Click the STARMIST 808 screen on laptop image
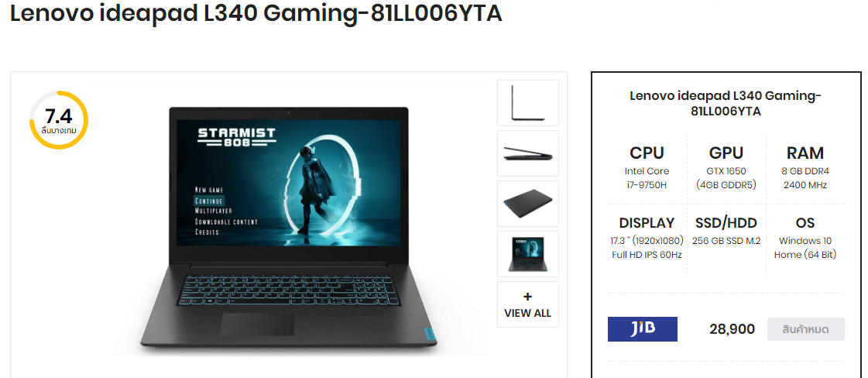 (288, 183)
